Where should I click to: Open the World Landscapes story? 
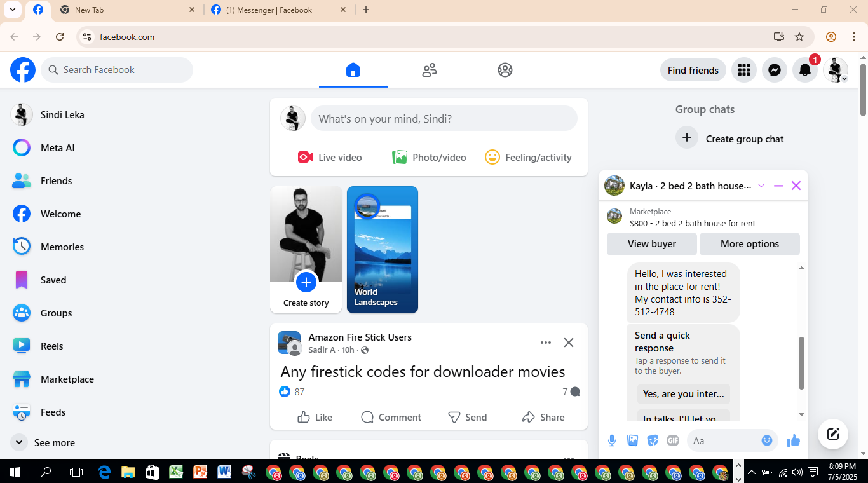[383, 250]
